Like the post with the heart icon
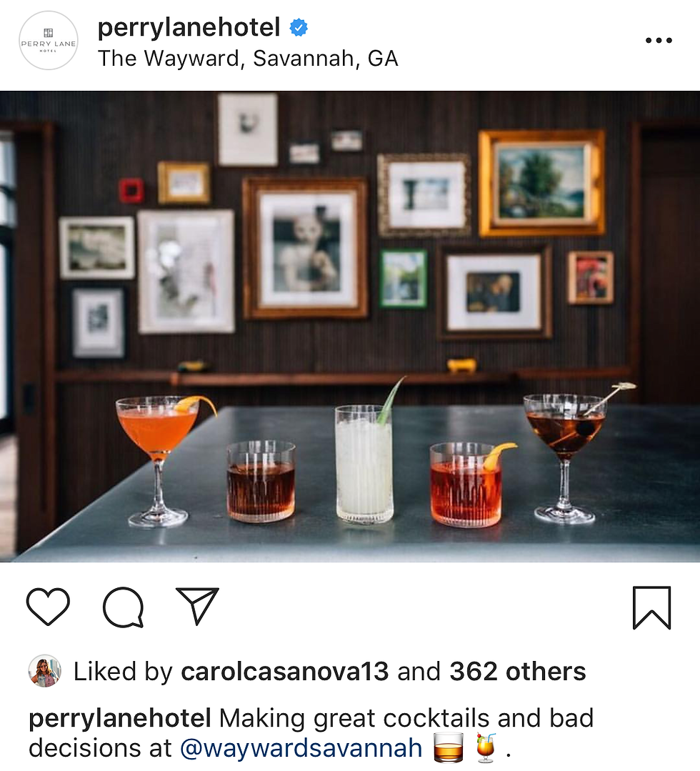Image resolution: width=700 pixels, height=771 pixels. tap(48, 606)
